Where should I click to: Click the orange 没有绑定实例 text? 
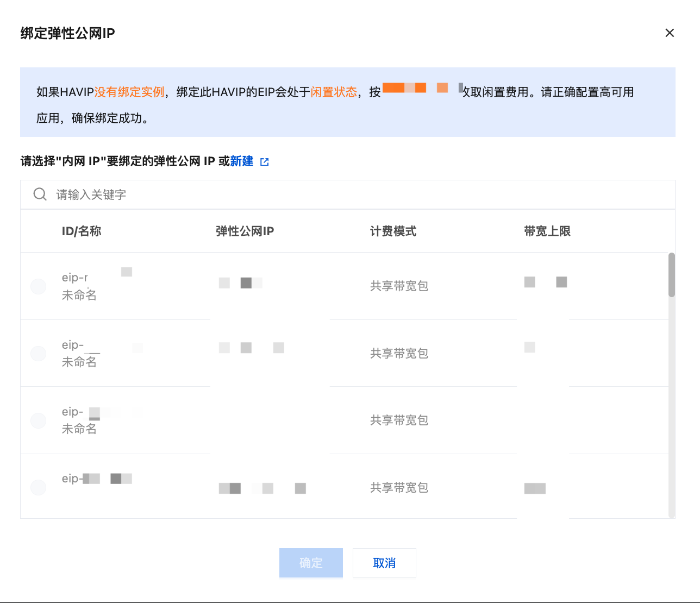(129, 92)
